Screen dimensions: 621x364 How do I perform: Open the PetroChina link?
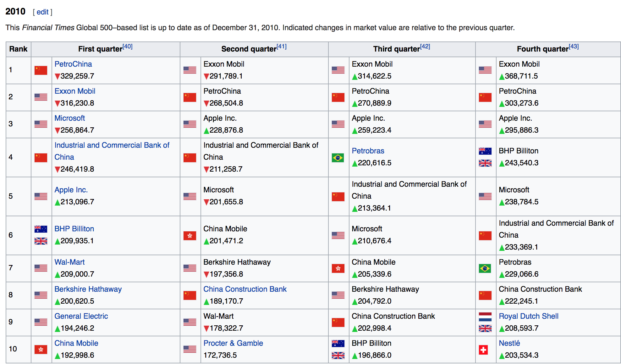73,64
